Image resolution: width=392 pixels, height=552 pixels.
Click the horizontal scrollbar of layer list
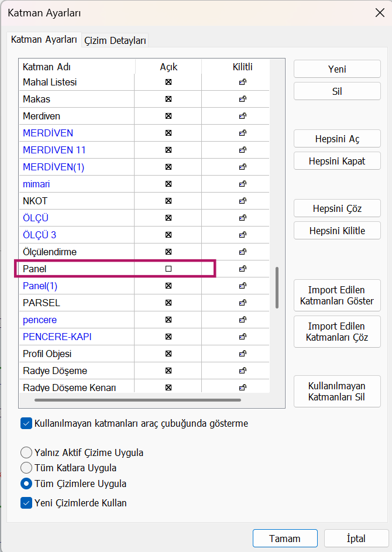point(137,400)
